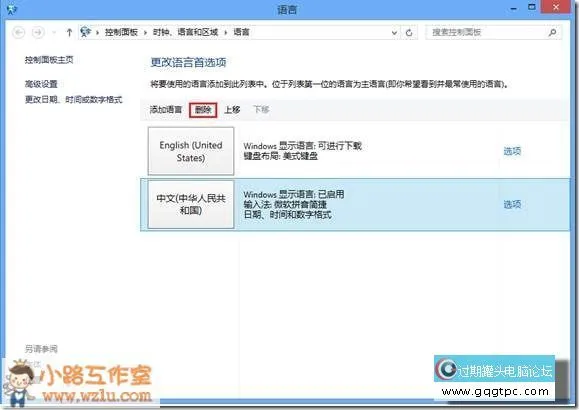Click text '输入法: 微软拼音简捷'
This screenshot has width=579, height=410.
[x=285, y=205]
